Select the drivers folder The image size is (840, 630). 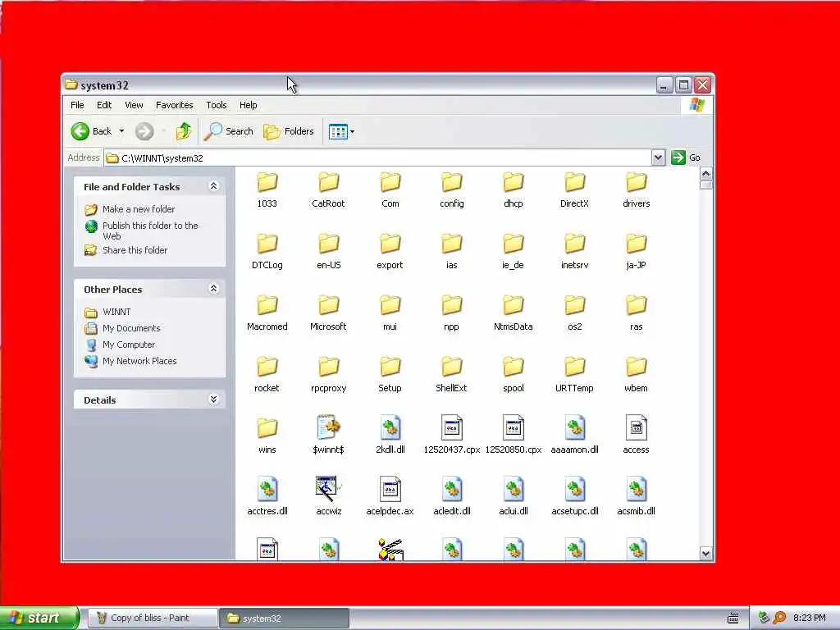click(636, 190)
